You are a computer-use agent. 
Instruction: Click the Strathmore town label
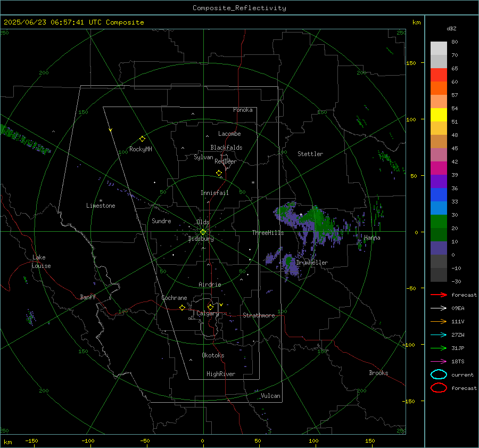pyautogui.click(x=259, y=315)
